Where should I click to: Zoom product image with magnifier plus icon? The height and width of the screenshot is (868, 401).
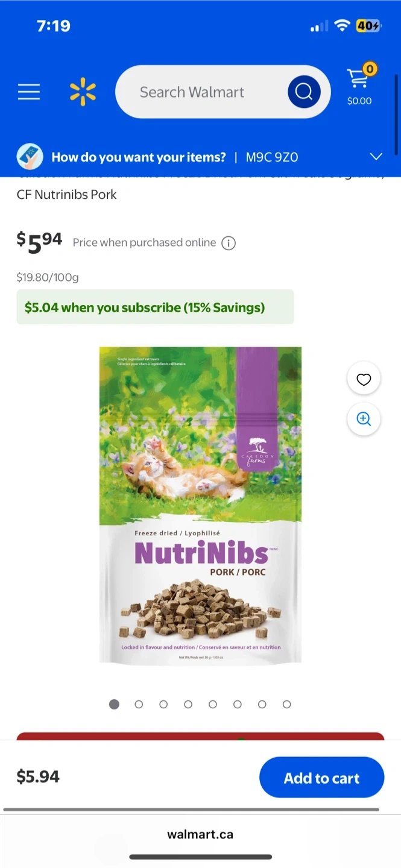364,419
